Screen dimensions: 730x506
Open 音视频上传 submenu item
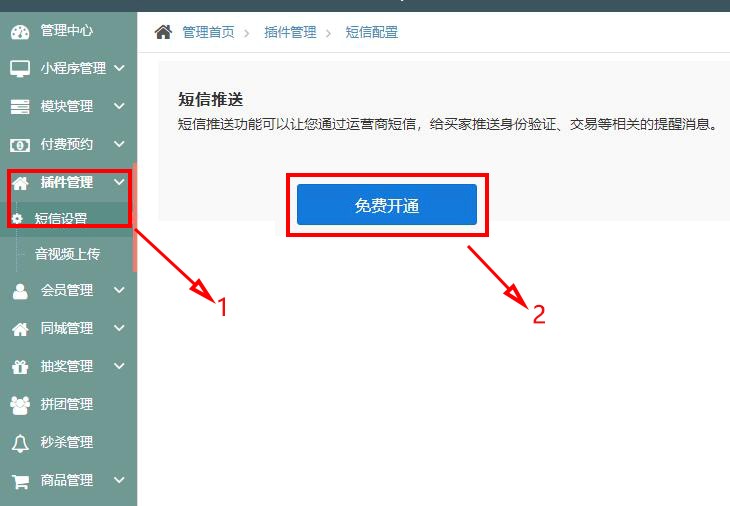(x=68, y=254)
